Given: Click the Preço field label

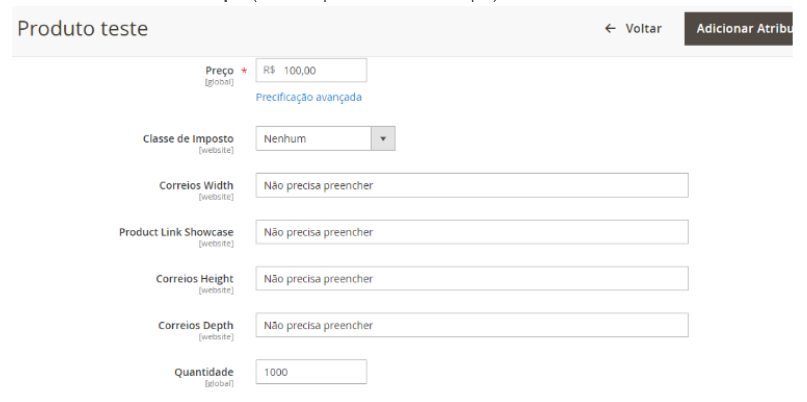Looking at the screenshot, I should (x=218, y=71).
